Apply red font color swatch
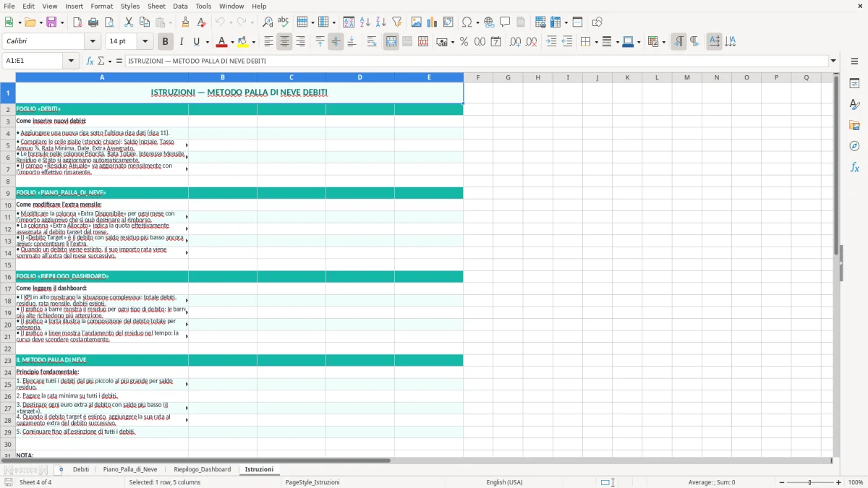868x488 pixels. pyautogui.click(x=221, y=42)
